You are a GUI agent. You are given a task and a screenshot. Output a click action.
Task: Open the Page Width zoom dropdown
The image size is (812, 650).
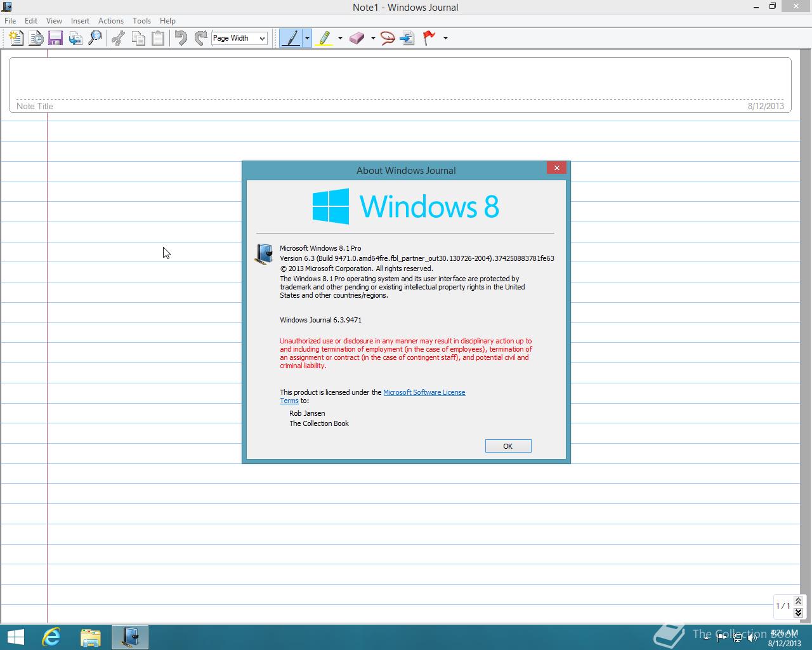(239, 38)
